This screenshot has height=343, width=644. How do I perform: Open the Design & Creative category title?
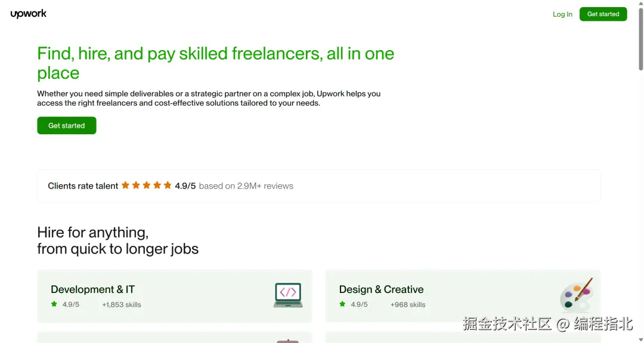tap(381, 289)
